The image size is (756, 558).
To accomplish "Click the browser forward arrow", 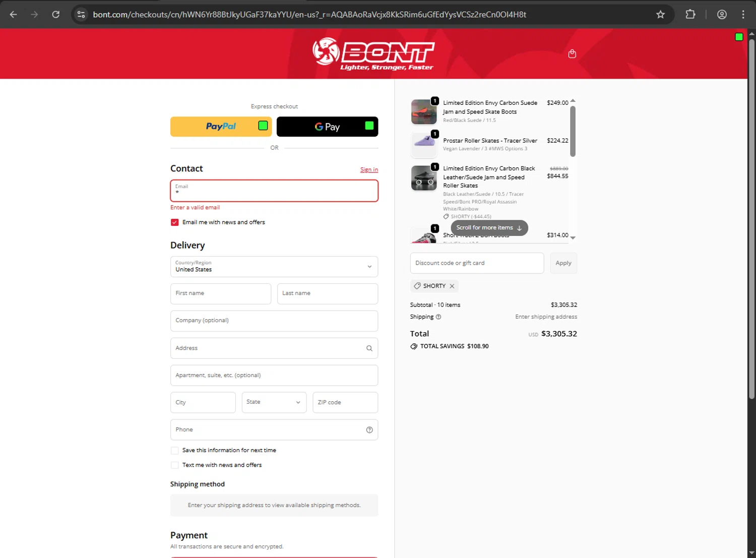I will pyautogui.click(x=34, y=15).
